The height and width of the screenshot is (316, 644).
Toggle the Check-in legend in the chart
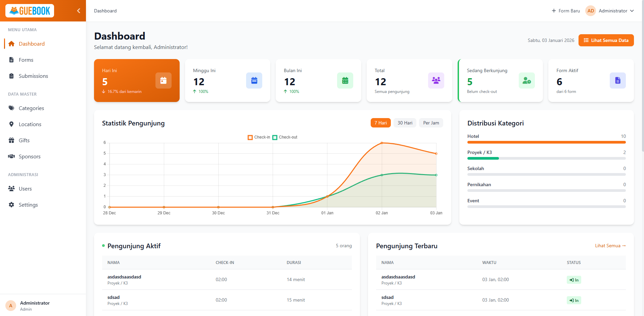[x=258, y=137]
